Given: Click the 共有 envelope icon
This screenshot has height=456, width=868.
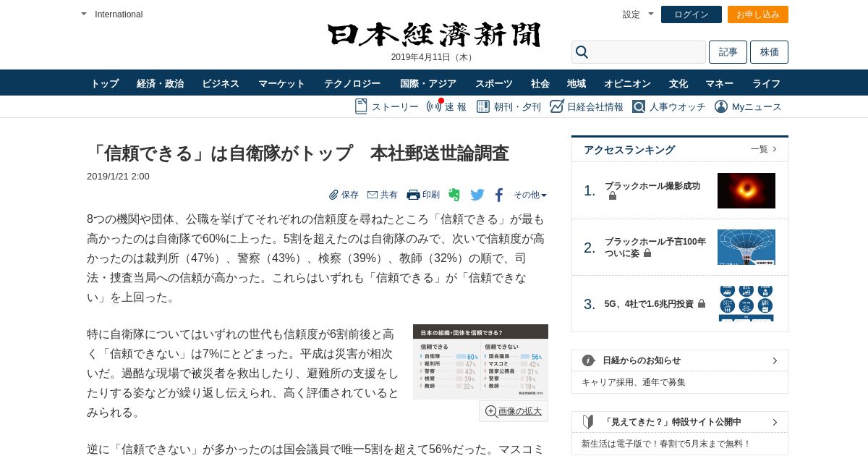Looking at the screenshot, I should [x=373, y=195].
